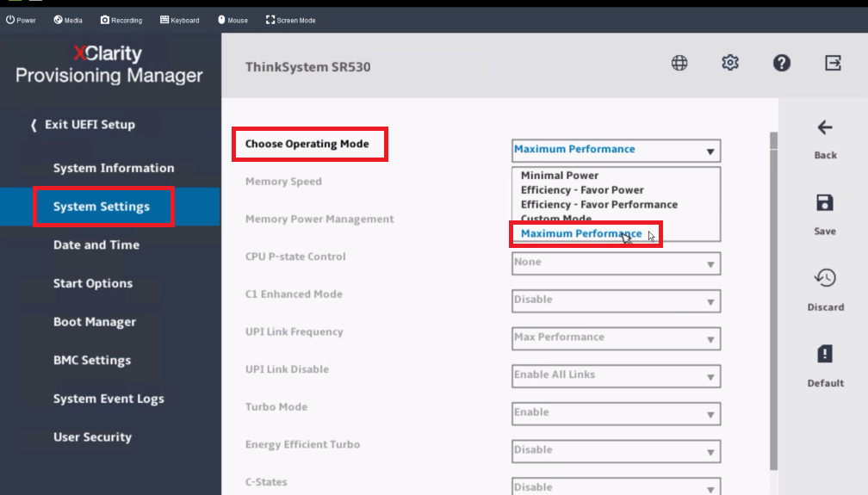Toggle Screen Mode in the remote console toolbar
The height and width of the screenshot is (495, 868).
[x=291, y=20]
